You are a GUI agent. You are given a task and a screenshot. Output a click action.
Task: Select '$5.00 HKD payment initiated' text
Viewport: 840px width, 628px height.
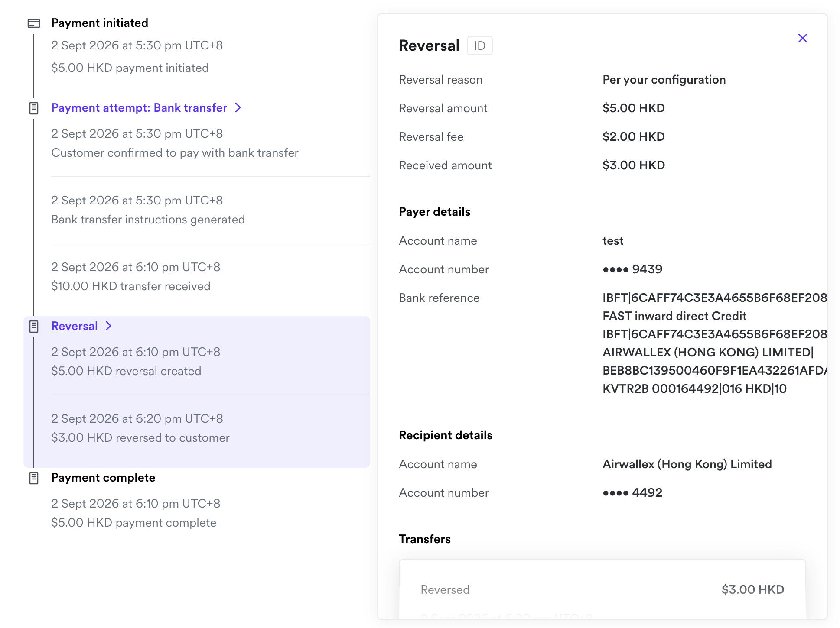click(x=130, y=68)
